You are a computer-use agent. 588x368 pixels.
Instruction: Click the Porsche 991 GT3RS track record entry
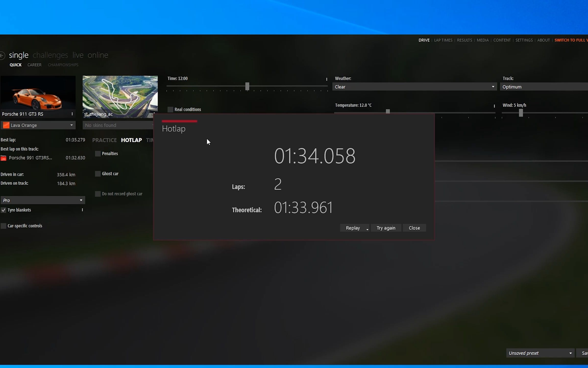(30, 158)
